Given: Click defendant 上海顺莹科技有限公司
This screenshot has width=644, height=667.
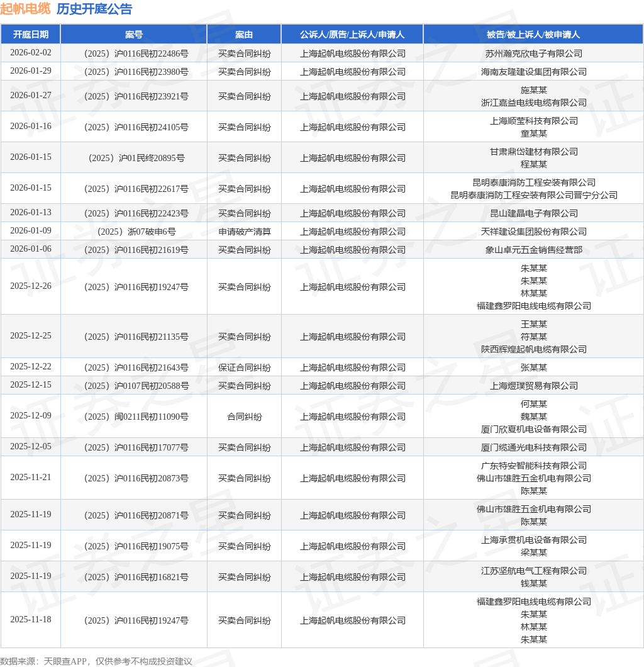Looking at the screenshot, I should coord(533,121).
